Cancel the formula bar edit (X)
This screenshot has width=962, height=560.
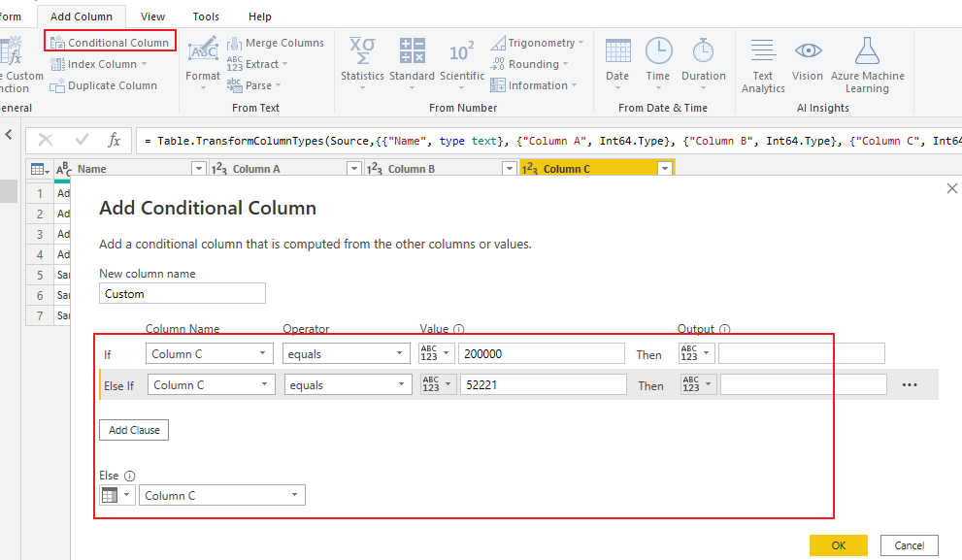click(x=46, y=141)
